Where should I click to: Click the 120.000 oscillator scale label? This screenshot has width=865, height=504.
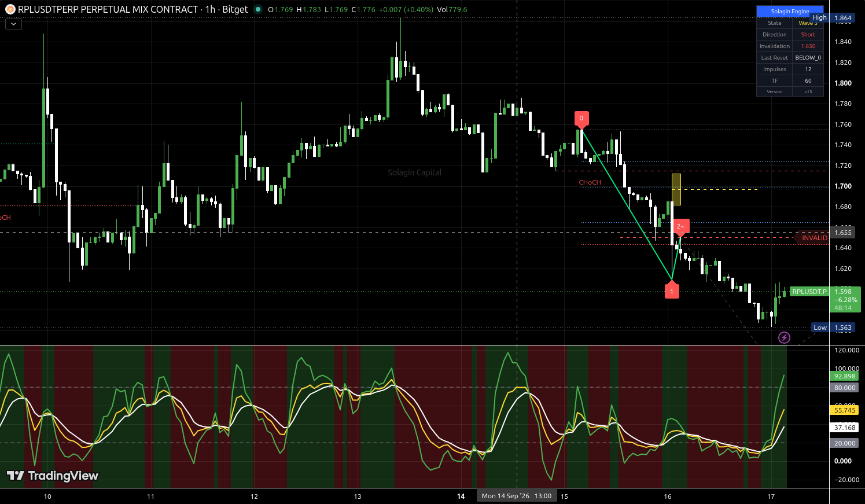pos(846,351)
